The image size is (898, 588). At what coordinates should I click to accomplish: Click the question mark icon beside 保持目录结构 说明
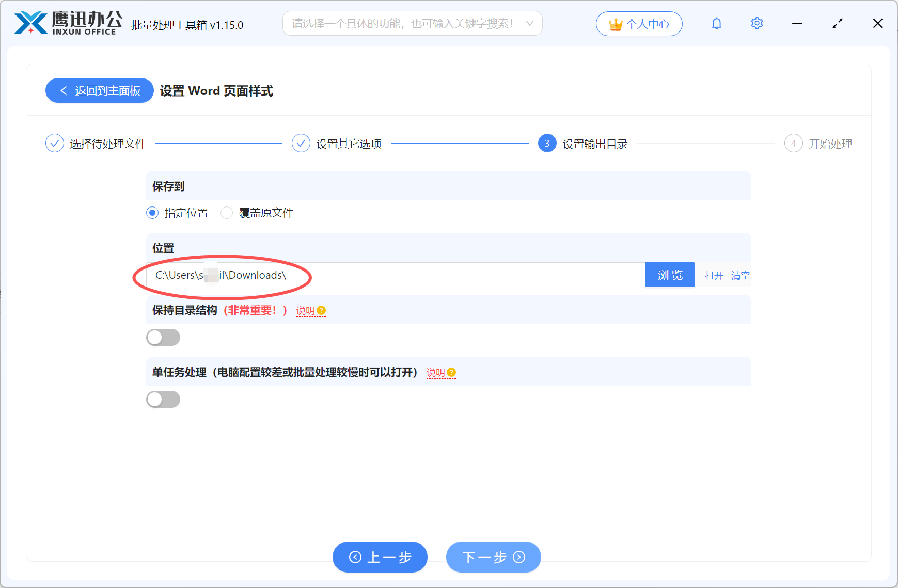[x=322, y=310]
